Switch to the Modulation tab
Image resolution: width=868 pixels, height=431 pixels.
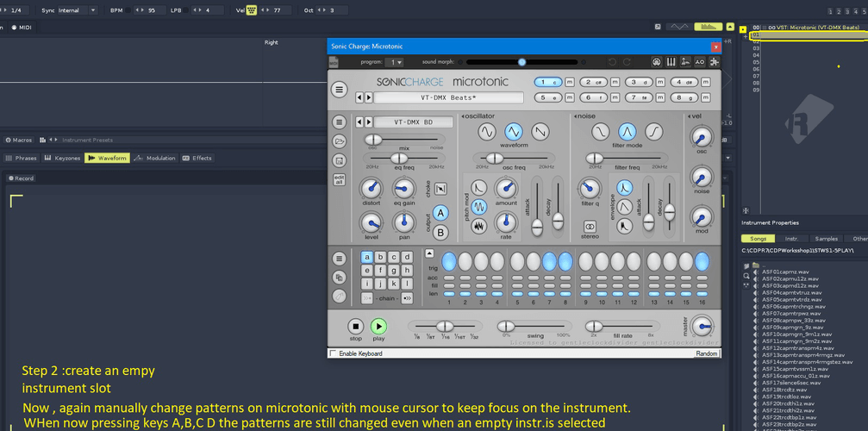click(x=155, y=159)
